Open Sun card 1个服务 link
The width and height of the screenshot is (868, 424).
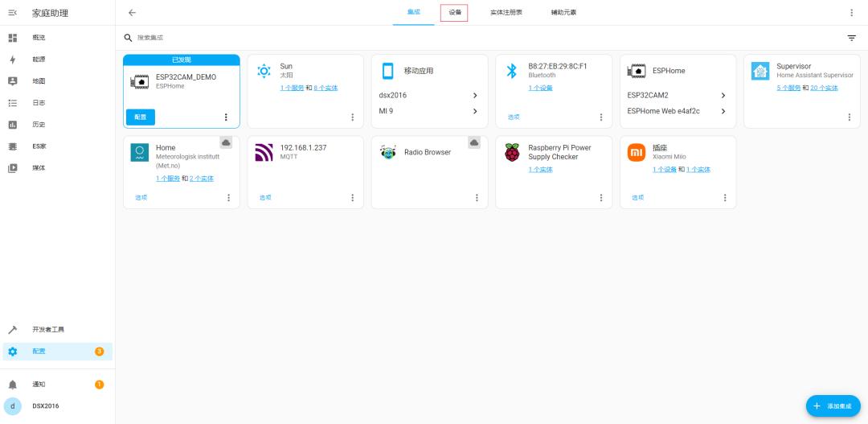click(x=292, y=89)
